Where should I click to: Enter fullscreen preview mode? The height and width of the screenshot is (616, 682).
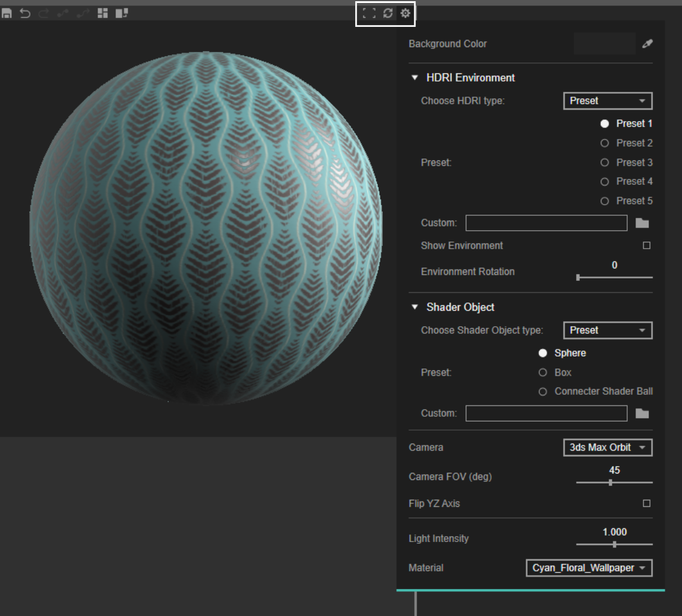click(369, 13)
